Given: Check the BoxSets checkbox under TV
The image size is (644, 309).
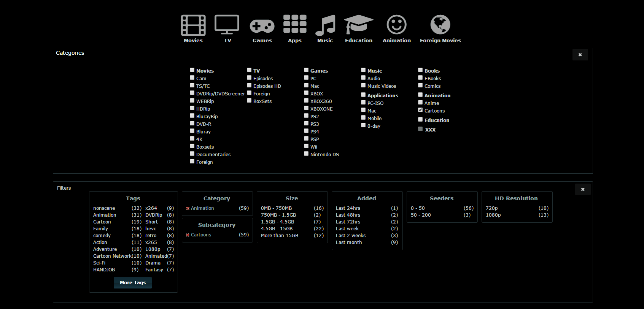Looking at the screenshot, I should 249,100.
